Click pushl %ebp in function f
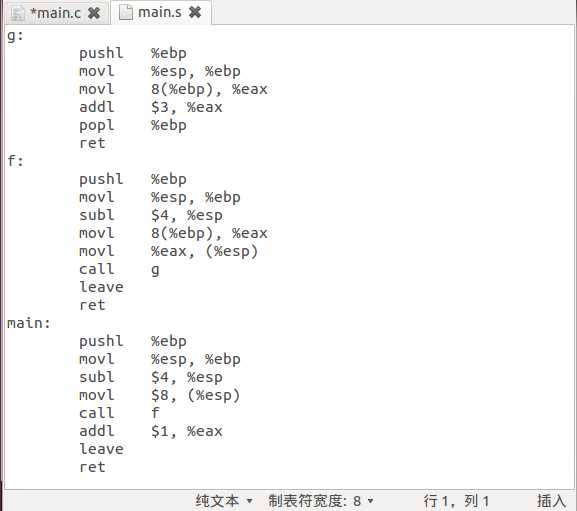The height and width of the screenshot is (511, 577). (133, 179)
